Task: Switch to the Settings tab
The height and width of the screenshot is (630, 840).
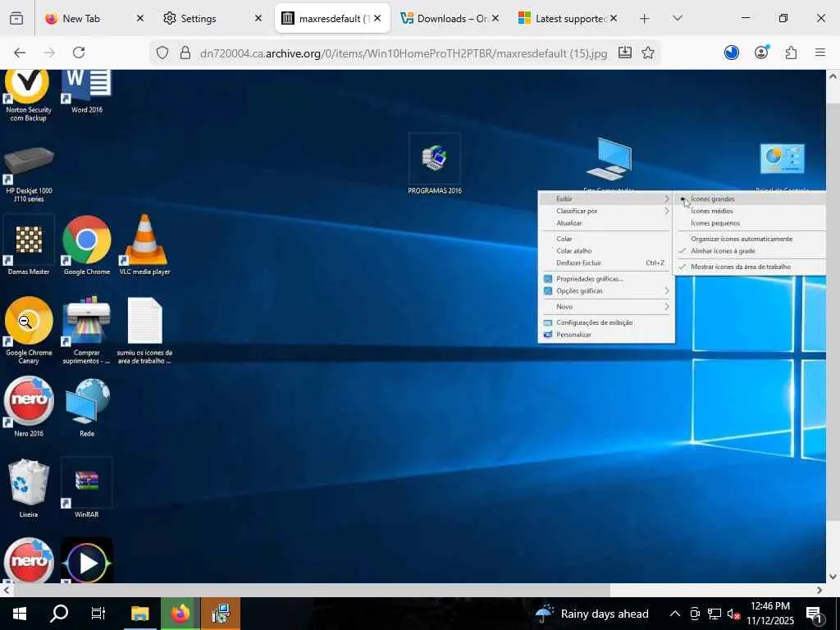Action: coord(212,18)
